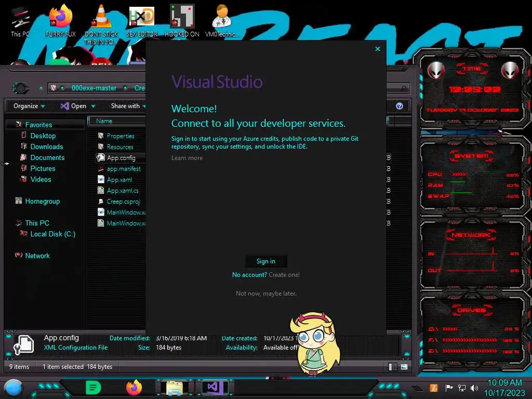
Task: Click the Sign in button in Visual Studio
Action: point(266,261)
